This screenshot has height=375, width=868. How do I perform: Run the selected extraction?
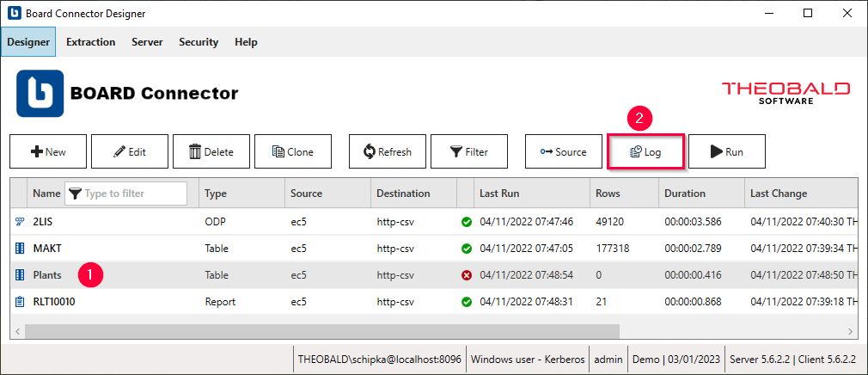tap(726, 151)
